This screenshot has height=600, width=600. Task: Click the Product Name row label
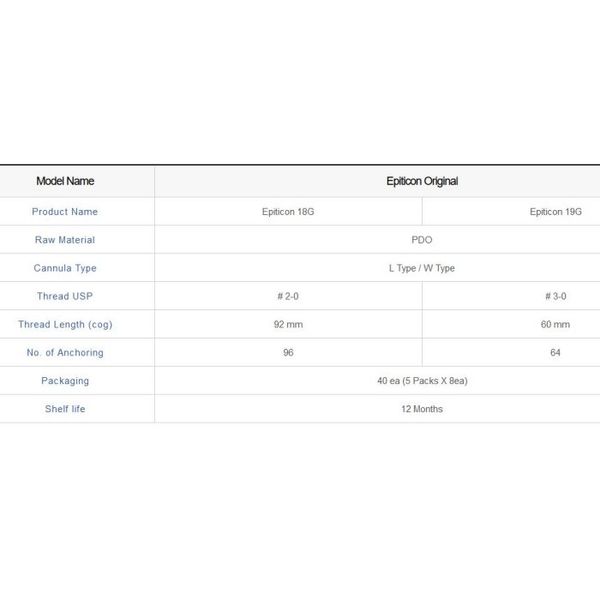[x=65, y=212]
